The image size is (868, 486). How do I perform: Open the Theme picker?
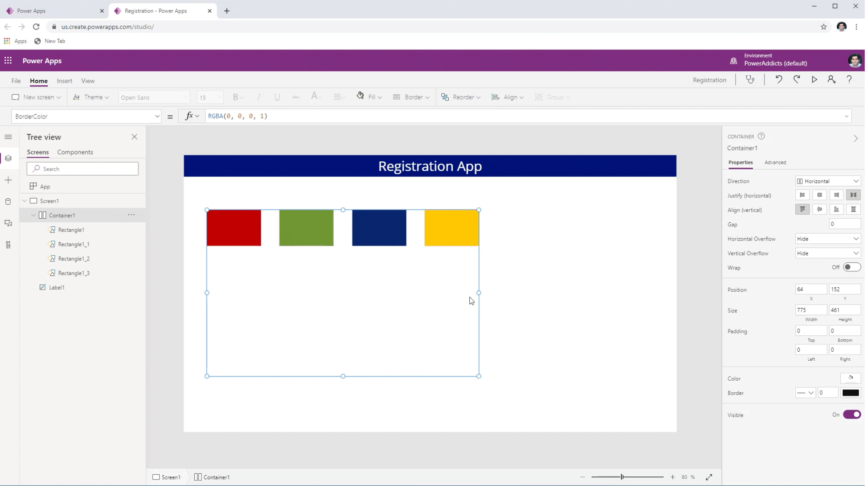tap(91, 97)
